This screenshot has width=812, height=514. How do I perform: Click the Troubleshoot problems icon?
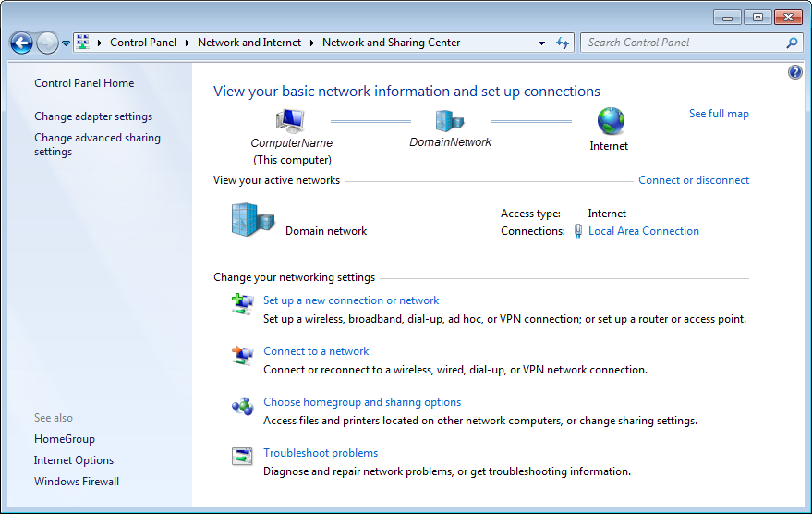click(x=242, y=457)
